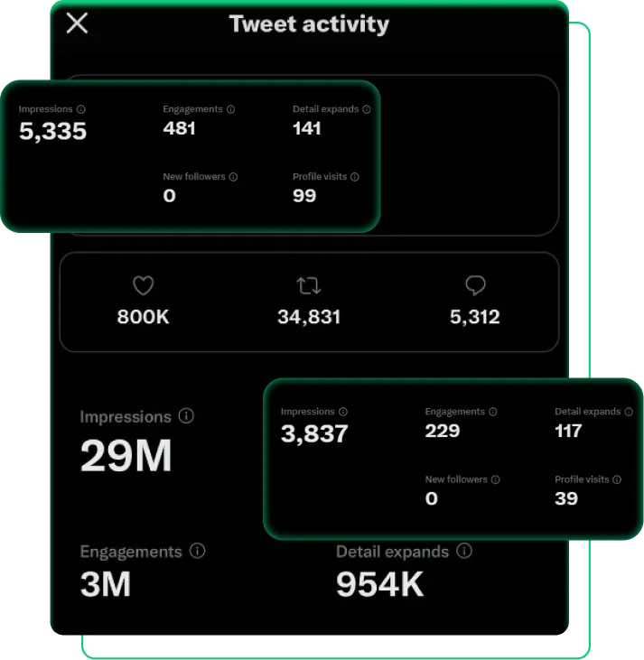Open info icon beside Engagements 3M
The height and width of the screenshot is (660, 644).
(x=197, y=551)
